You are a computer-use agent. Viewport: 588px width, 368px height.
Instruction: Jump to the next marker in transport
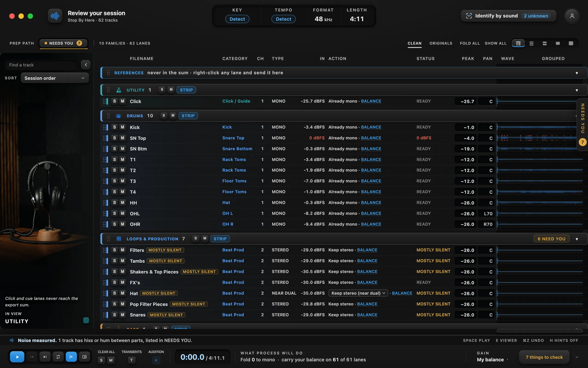coord(45,357)
